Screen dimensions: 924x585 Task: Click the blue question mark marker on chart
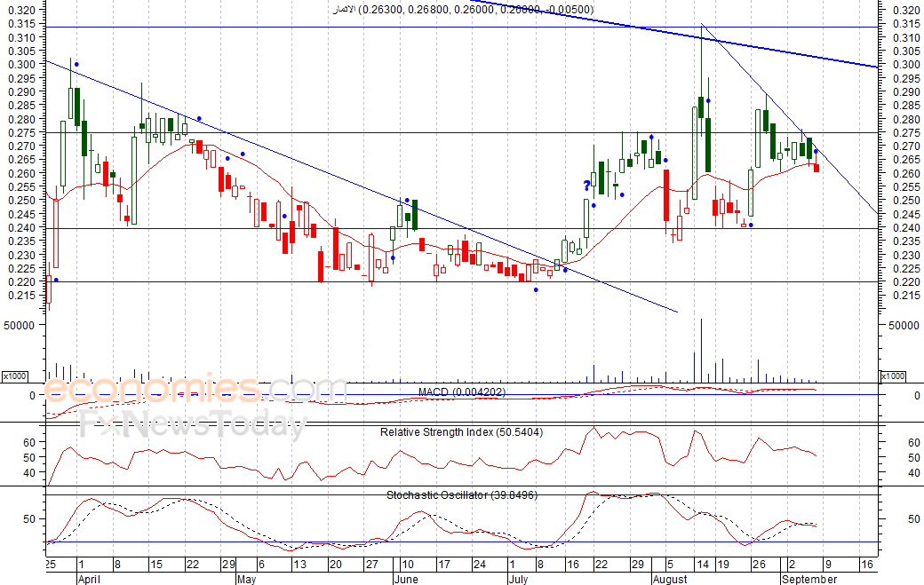pyautogui.click(x=587, y=186)
